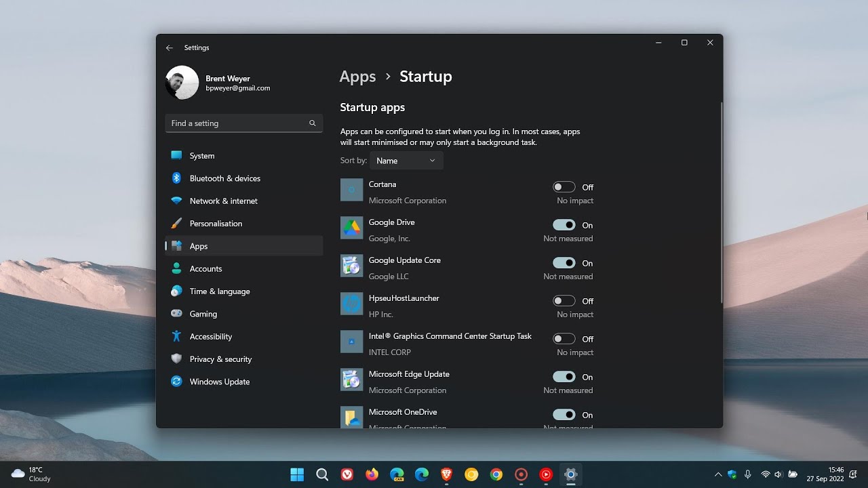
Task: Open Accounts settings category
Action: (244, 268)
